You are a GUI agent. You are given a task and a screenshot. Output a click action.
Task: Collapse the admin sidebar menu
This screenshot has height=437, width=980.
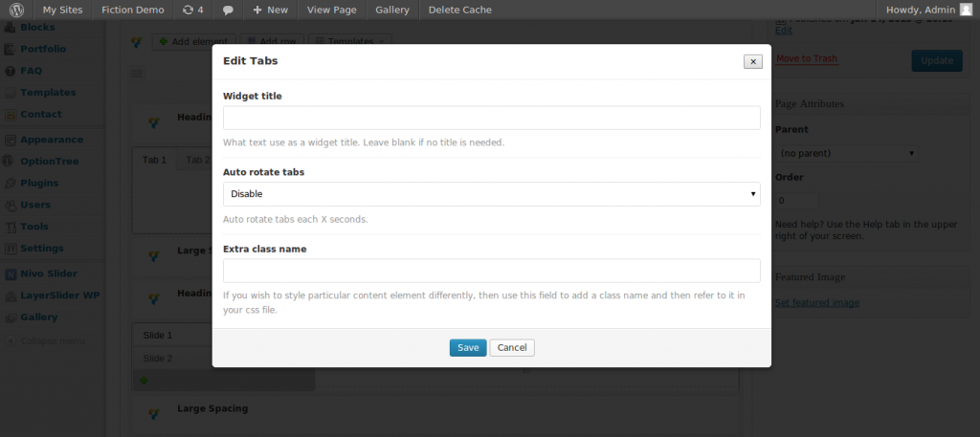click(45, 340)
